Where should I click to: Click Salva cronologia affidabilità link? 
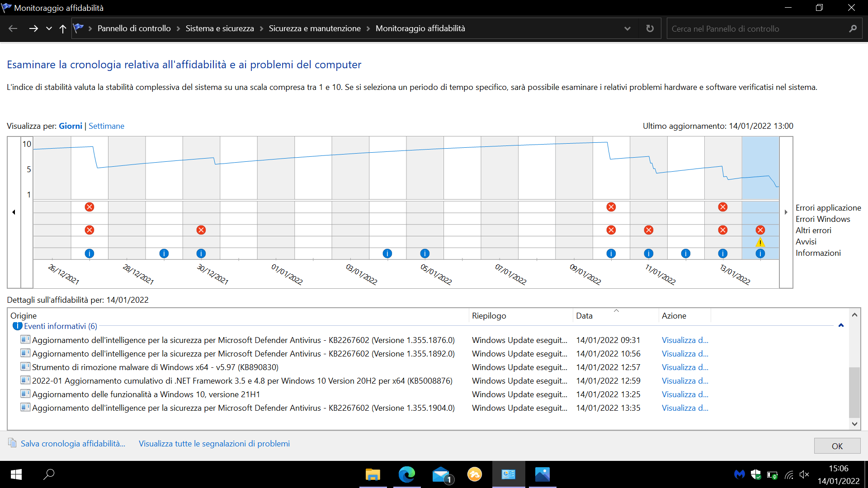point(73,444)
